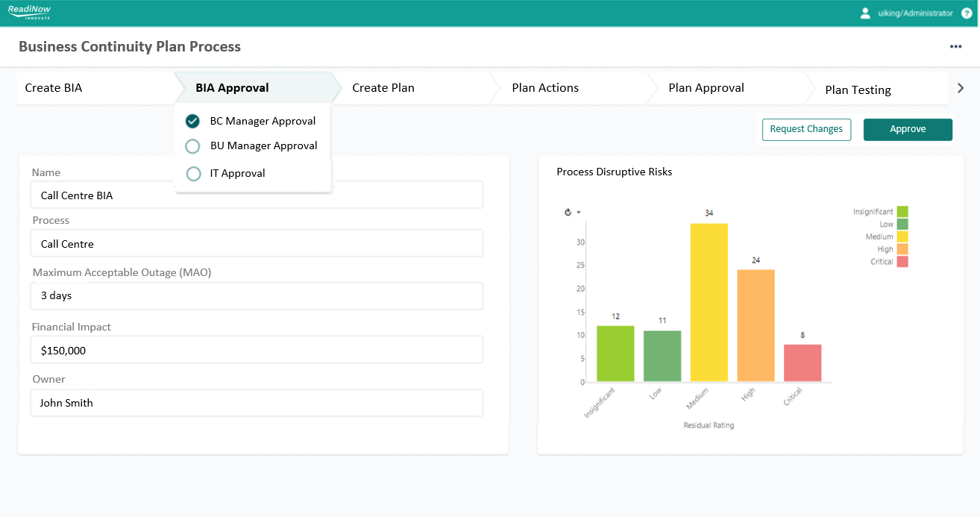Click the High bar in the chart
980x517 pixels.
[756, 325]
